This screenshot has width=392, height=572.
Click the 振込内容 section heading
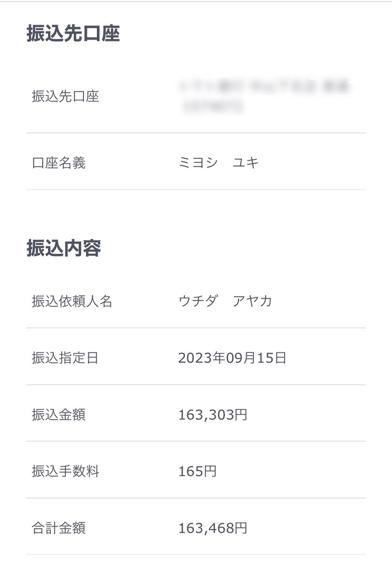coord(63,248)
